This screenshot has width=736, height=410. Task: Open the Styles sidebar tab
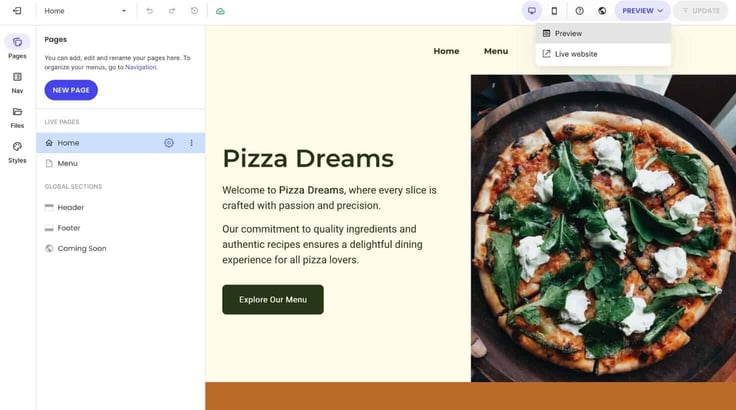[x=17, y=152]
